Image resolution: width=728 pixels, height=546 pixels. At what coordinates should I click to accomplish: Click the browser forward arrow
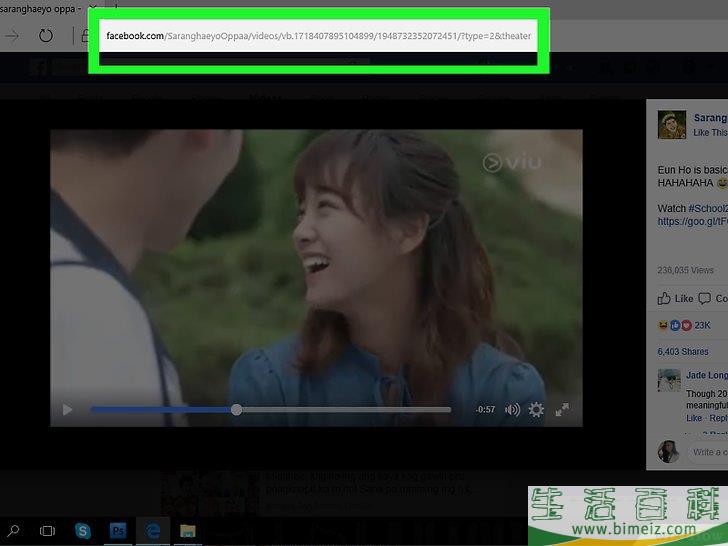(x=13, y=36)
